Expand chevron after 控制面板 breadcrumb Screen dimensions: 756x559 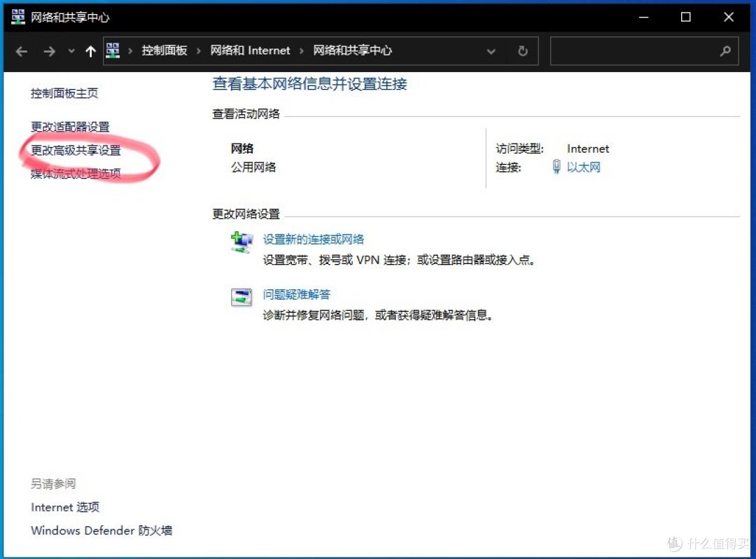click(199, 51)
